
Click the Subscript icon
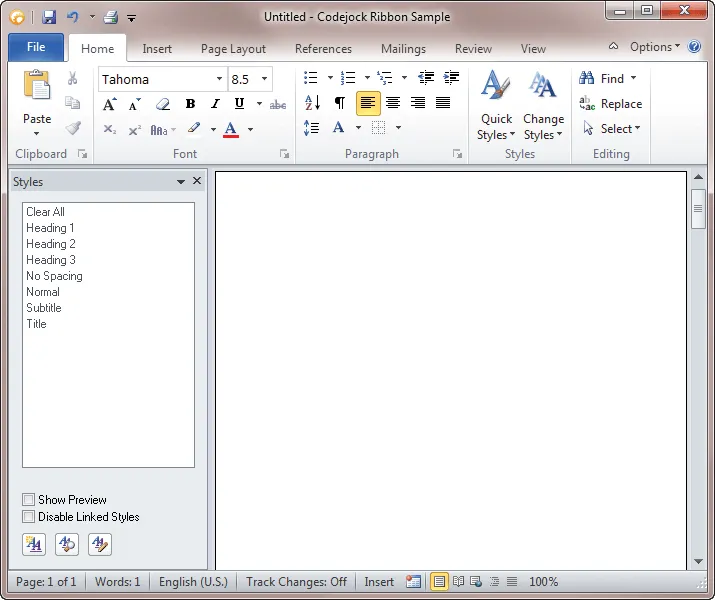(x=109, y=129)
